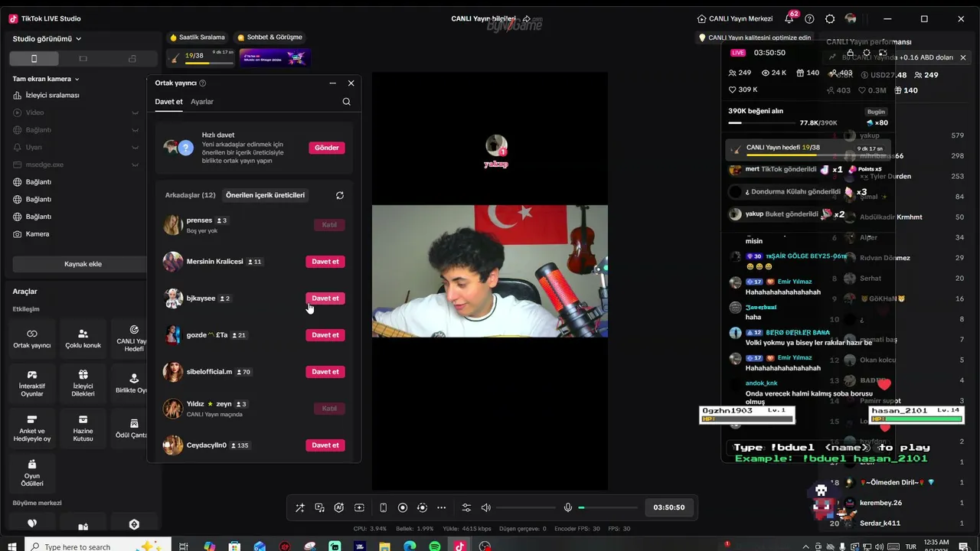This screenshot has width=980, height=551.
Task: Expand the Studio görünümü dropdown
Action: coord(47,39)
